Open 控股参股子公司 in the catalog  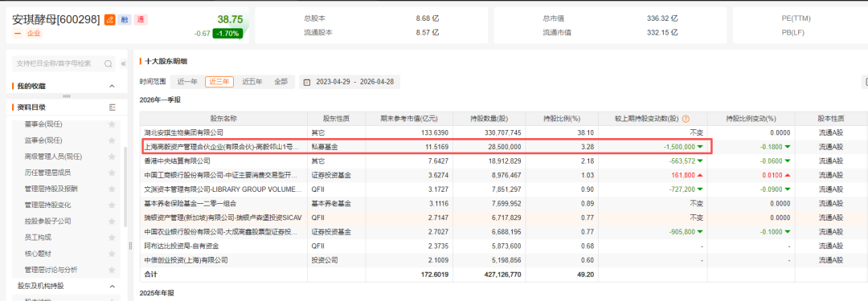click(47, 222)
